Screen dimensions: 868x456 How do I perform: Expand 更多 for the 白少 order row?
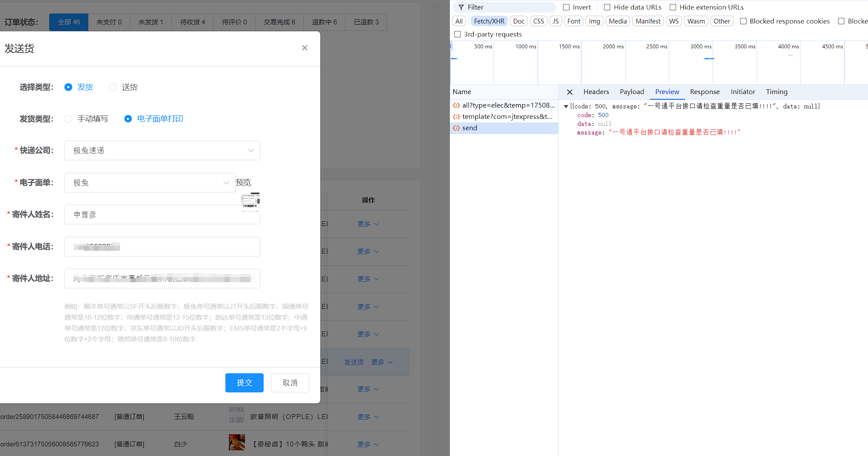pos(368,445)
